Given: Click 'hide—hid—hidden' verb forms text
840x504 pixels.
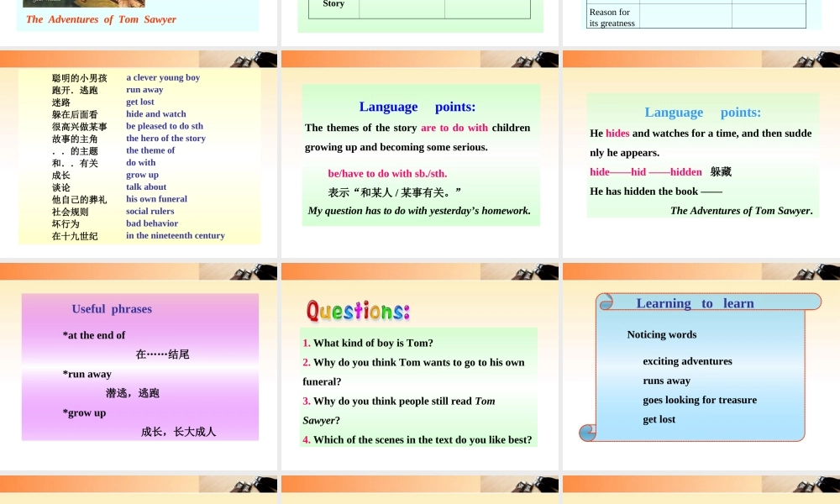Looking at the screenshot, I should point(645,171).
